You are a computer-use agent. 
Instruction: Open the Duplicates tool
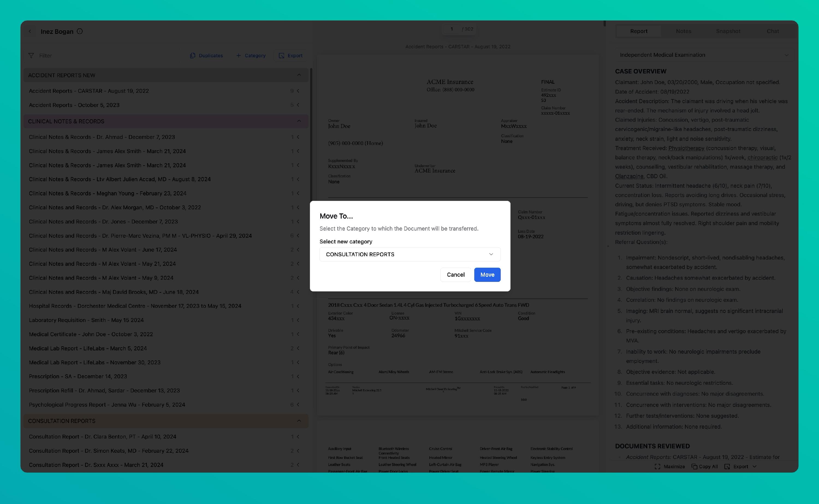pyautogui.click(x=206, y=56)
